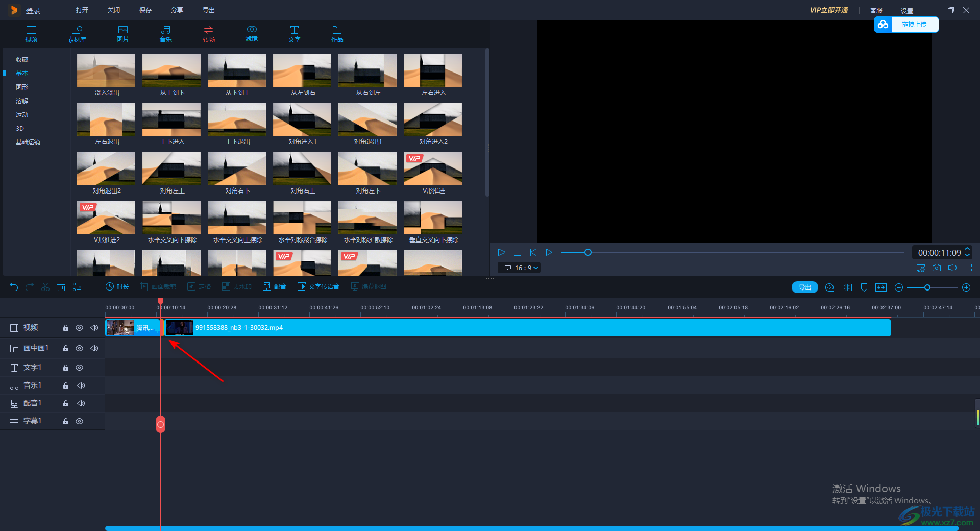The width and height of the screenshot is (980, 531).
Task: Mute the 配音1 track
Action: point(81,403)
